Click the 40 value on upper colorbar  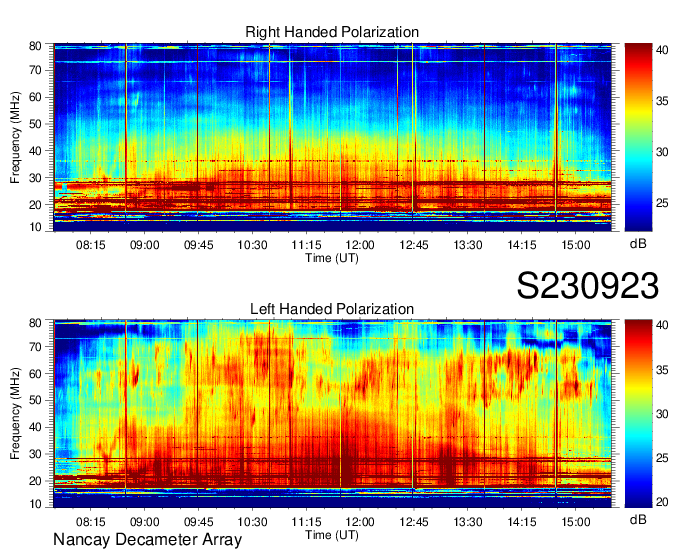tap(662, 50)
